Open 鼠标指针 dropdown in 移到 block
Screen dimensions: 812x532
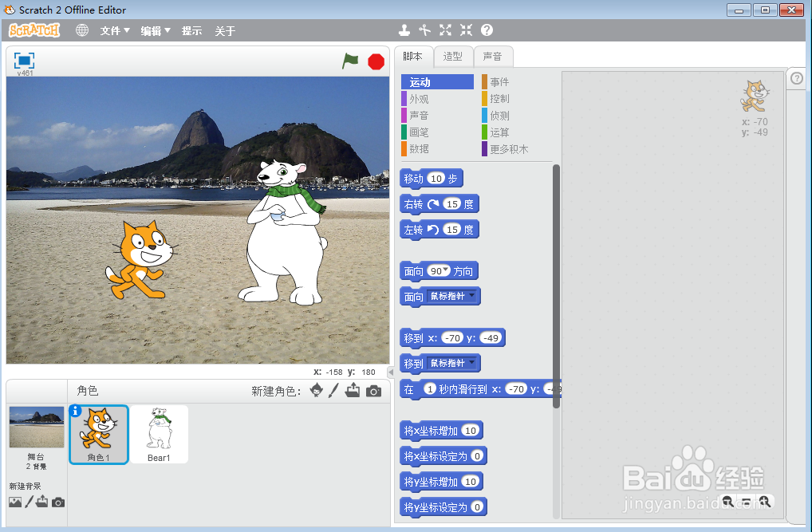452,363
